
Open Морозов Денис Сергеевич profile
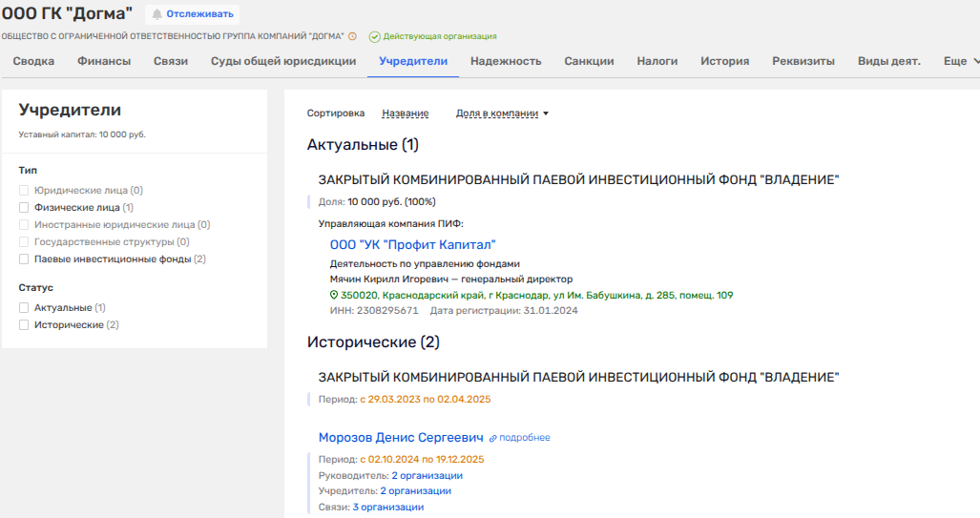pos(401,437)
